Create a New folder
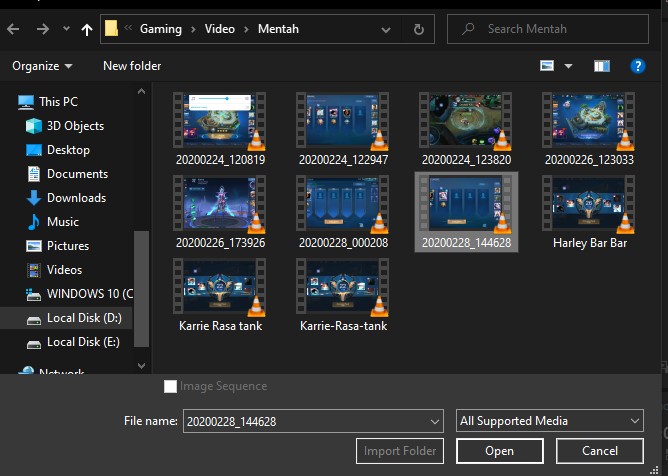The image size is (668, 476). [132, 66]
